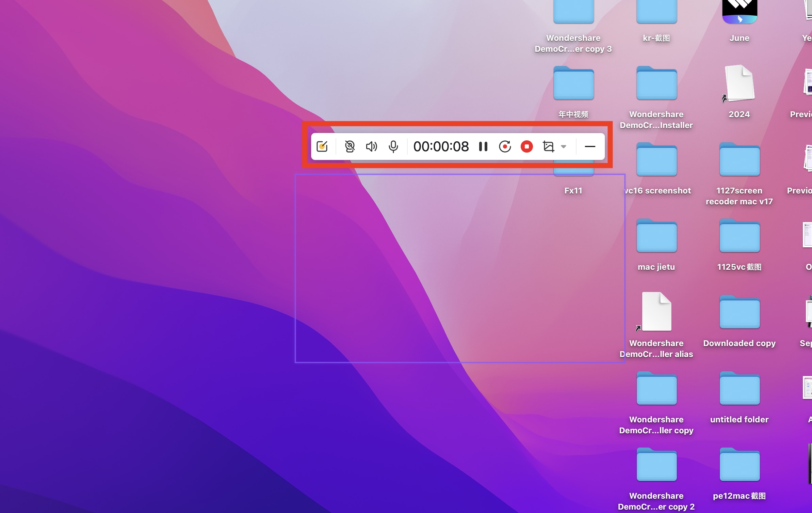Mute the system audio speaker
The height and width of the screenshot is (513, 812).
371,146
